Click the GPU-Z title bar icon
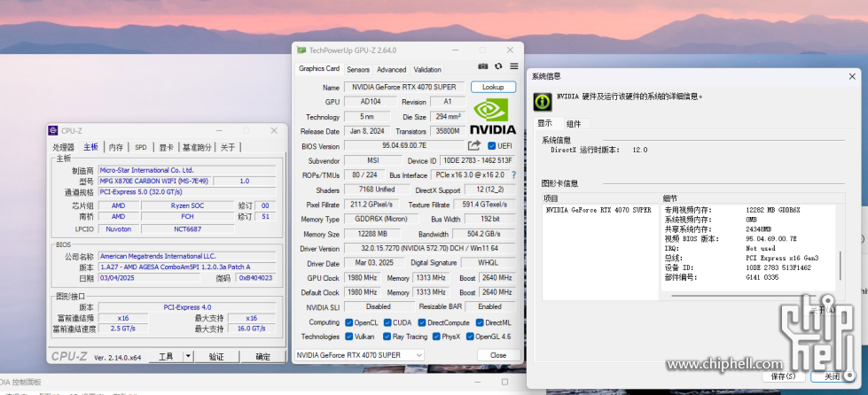Image resolution: width=868 pixels, height=395 pixels. (x=301, y=50)
